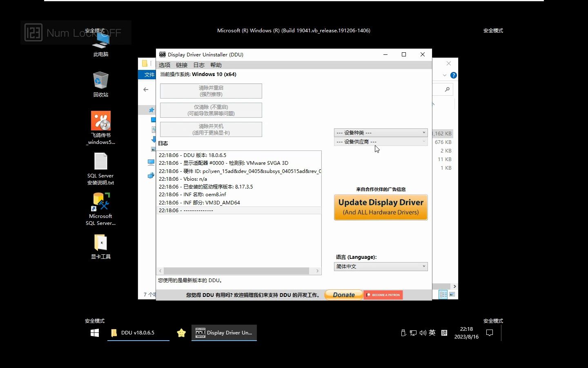Select the SQL Server 安装说明.txt file icon
Screen dimensions: 588x368
100,169
